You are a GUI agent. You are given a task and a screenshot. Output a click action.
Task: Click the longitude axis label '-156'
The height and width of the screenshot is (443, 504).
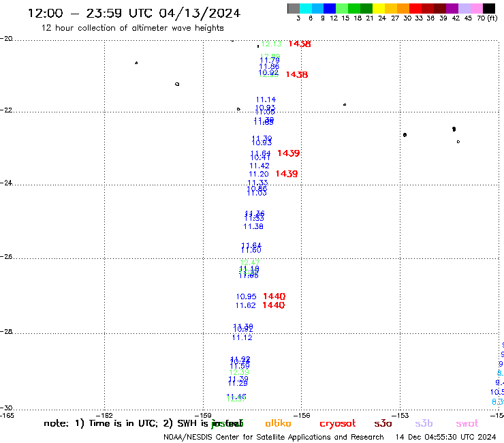pyautogui.click(x=302, y=415)
